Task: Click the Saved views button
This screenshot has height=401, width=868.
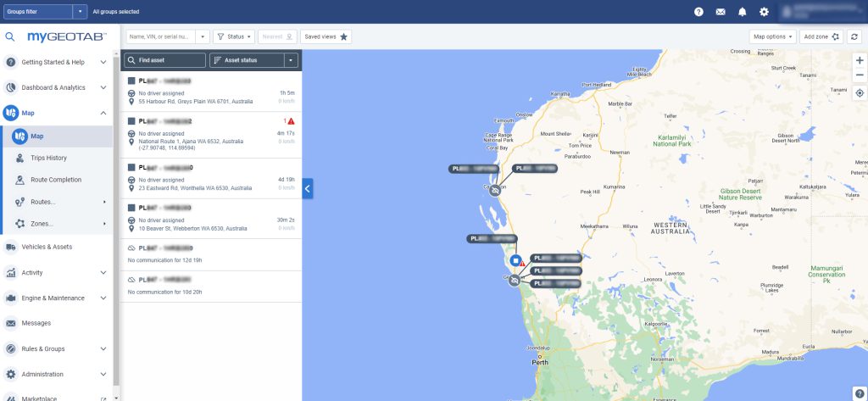Action: pyautogui.click(x=326, y=36)
